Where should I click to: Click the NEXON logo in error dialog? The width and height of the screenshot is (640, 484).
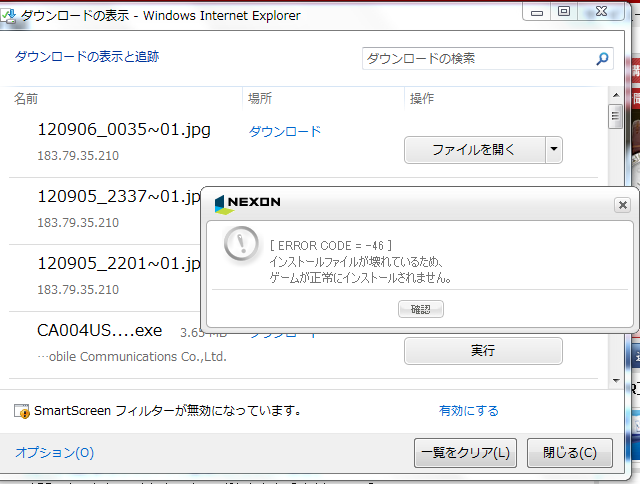click(x=248, y=204)
